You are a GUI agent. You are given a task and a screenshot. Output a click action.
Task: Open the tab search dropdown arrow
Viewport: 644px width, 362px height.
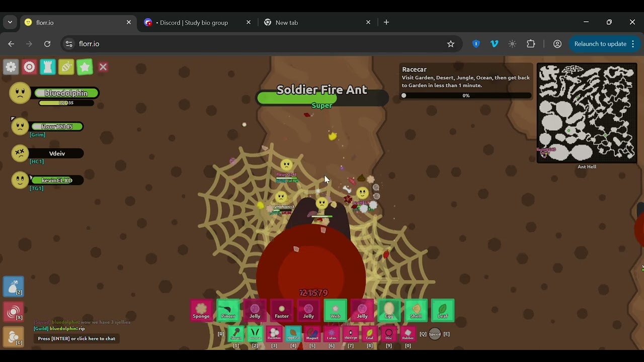tap(10, 23)
